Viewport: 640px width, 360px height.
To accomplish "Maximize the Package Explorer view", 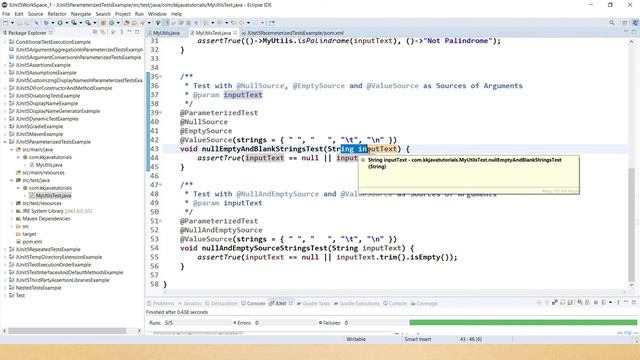I will [x=137, y=32].
